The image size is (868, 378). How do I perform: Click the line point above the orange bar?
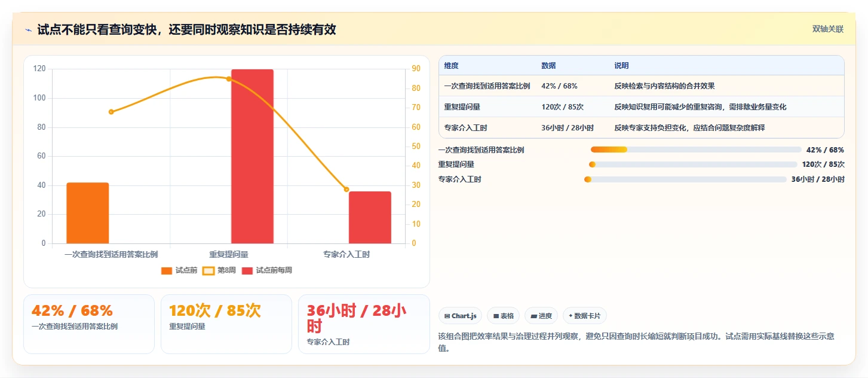tap(111, 112)
